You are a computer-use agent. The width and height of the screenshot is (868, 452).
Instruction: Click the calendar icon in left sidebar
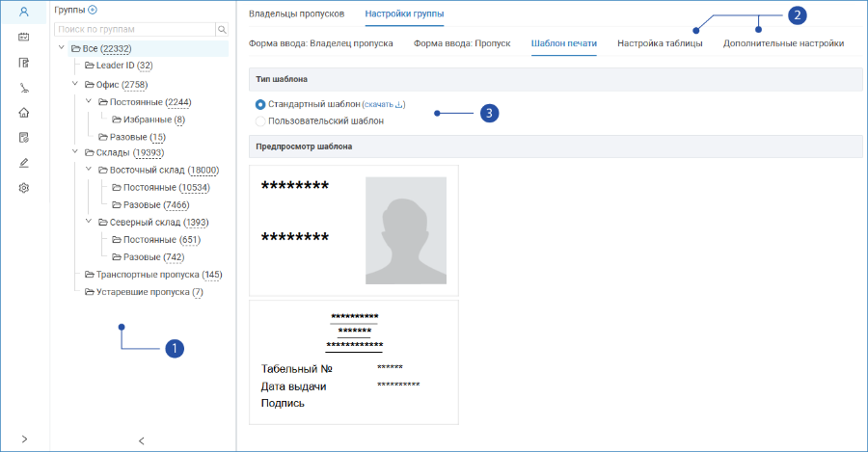click(24, 37)
